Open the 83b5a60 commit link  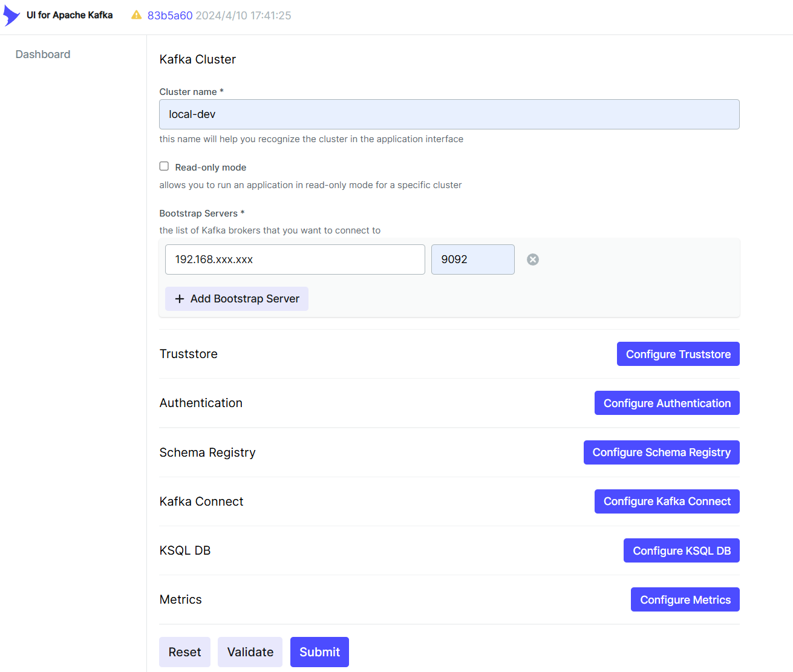[170, 16]
